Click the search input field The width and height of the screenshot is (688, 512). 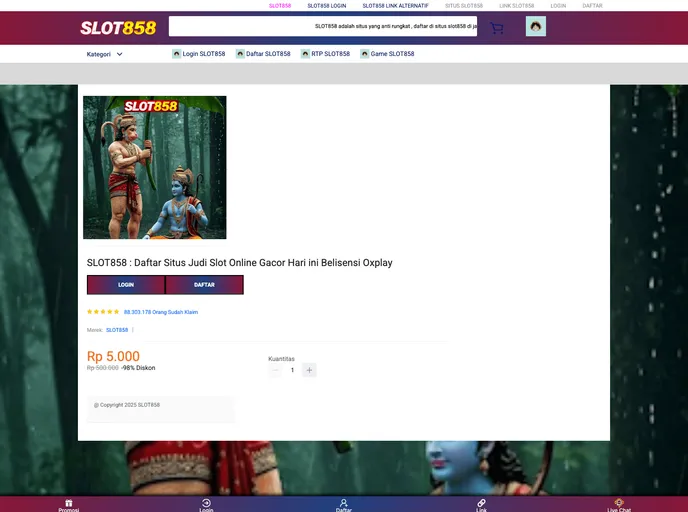pyautogui.click(x=323, y=26)
